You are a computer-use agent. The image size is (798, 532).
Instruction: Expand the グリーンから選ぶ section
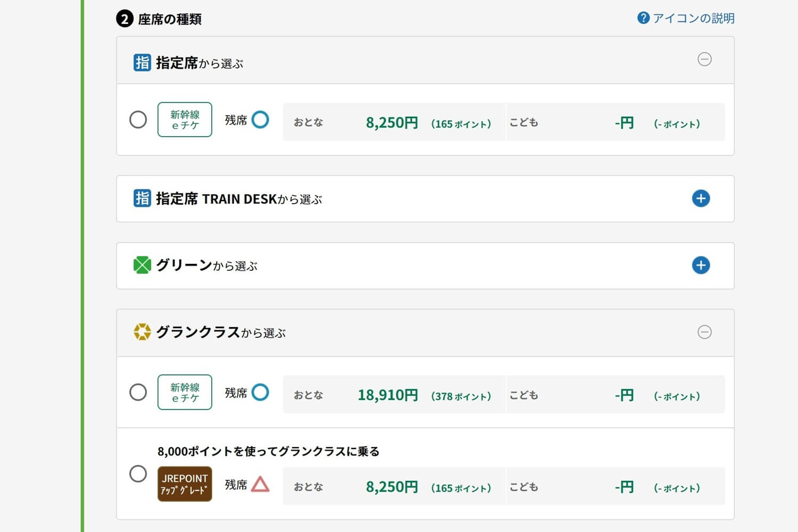701,265
